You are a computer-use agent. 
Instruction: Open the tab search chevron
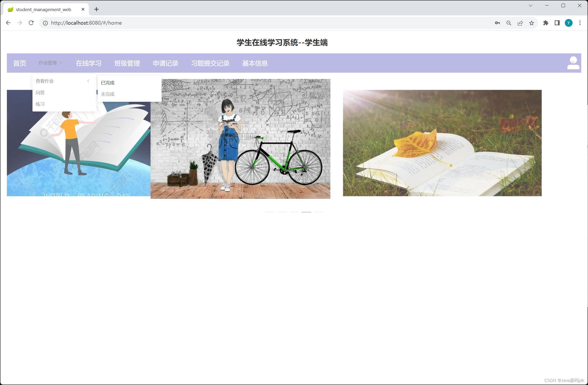[530, 5]
